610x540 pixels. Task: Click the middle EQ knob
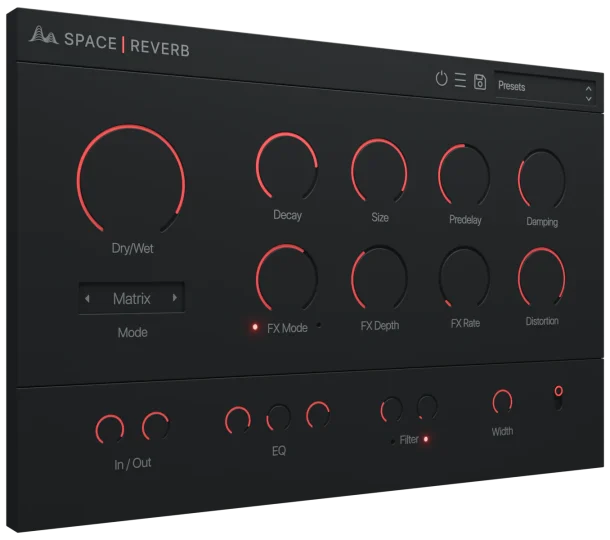(279, 417)
